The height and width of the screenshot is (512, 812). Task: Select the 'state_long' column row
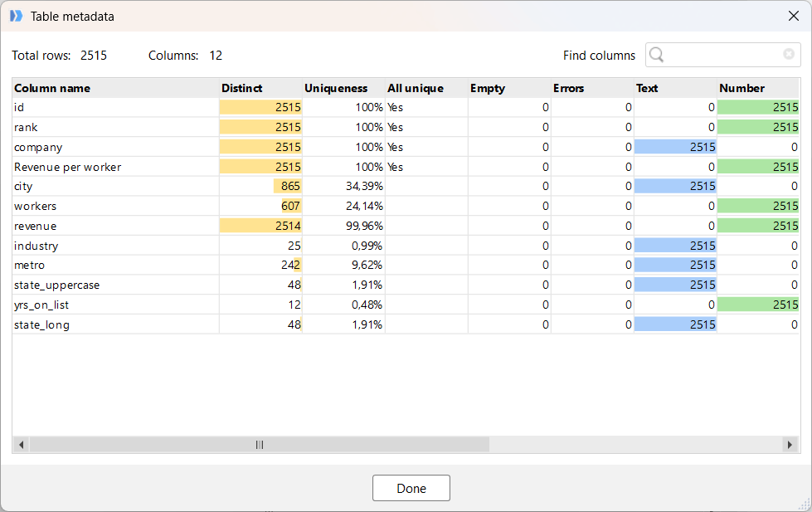tap(406, 324)
